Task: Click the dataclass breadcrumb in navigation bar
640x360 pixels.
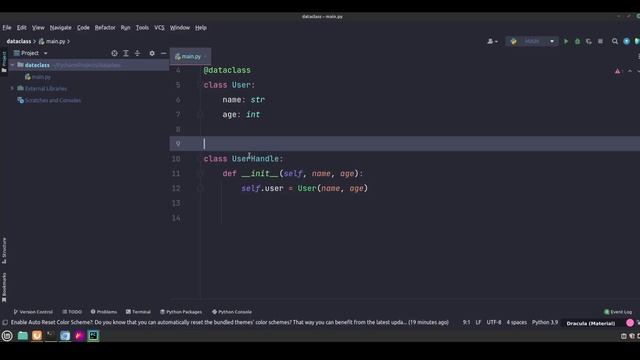Action: (19, 41)
